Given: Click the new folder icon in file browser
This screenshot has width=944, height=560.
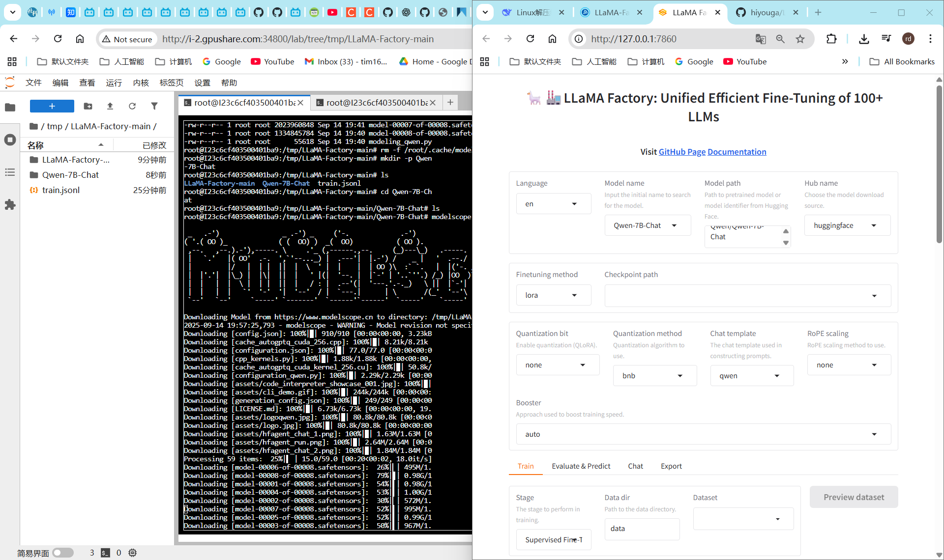Looking at the screenshot, I should 88,106.
